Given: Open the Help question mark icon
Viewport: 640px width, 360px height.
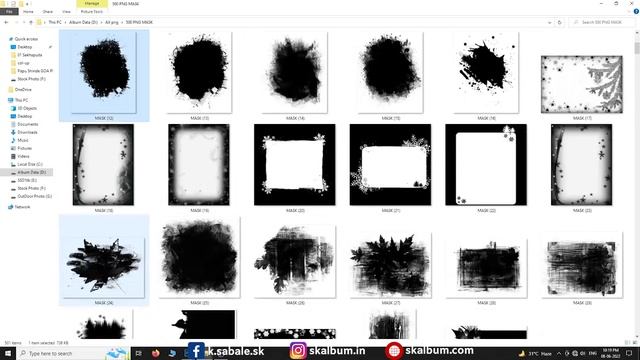Looking at the screenshot, I should coord(636,12).
